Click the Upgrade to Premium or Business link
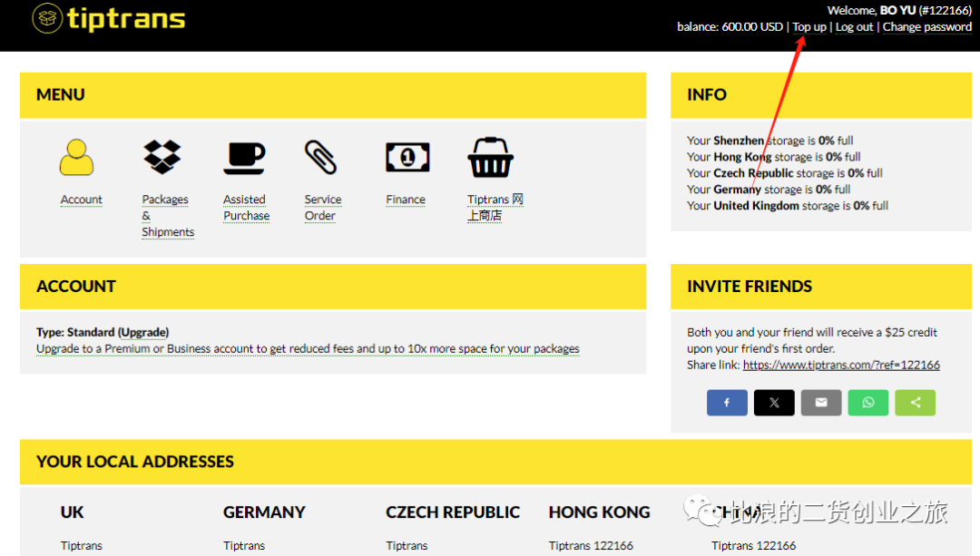 [x=308, y=348]
